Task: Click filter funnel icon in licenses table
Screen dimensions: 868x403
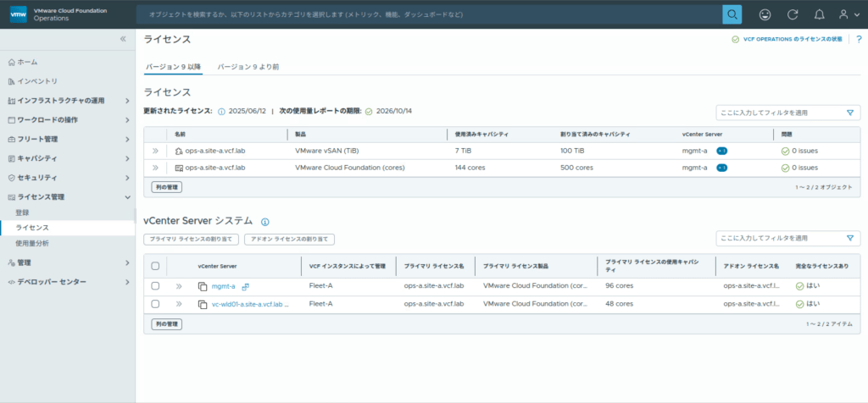Action: [x=850, y=113]
